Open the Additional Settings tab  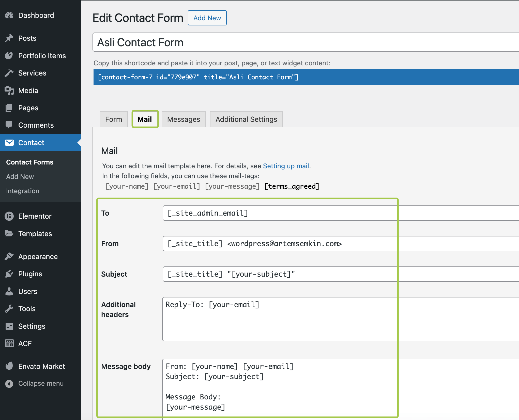[246, 119]
